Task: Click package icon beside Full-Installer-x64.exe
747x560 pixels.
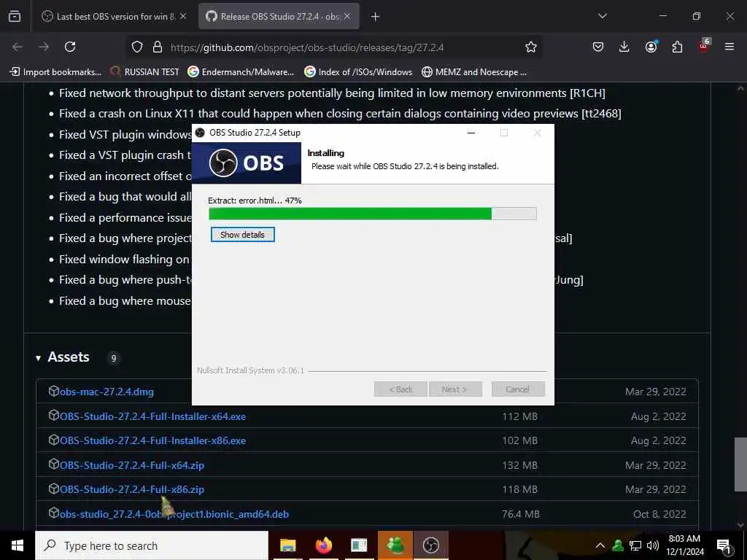Action: point(54,415)
